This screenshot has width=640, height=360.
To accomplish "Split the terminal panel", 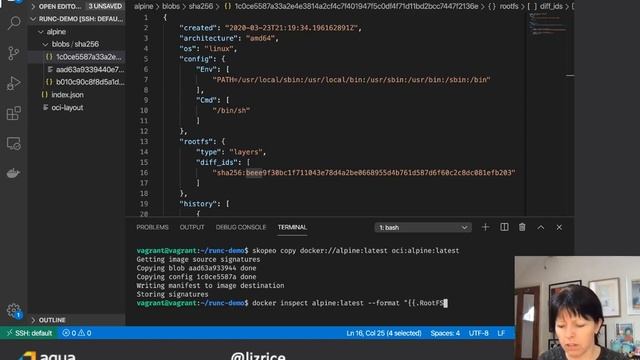I will click(x=504, y=227).
